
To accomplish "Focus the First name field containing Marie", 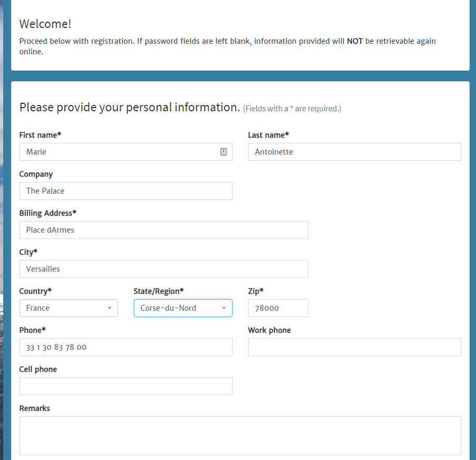I will click(125, 152).
